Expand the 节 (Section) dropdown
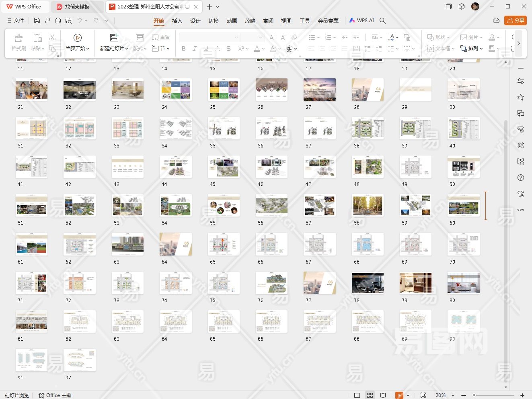Screen dimensions: 532x399 (161, 49)
